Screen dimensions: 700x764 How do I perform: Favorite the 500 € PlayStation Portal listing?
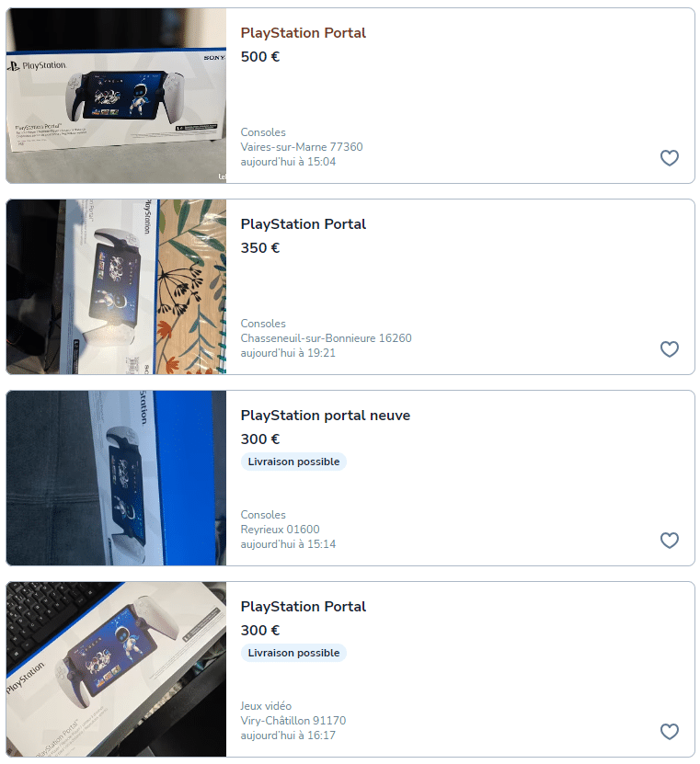click(670, 158)
